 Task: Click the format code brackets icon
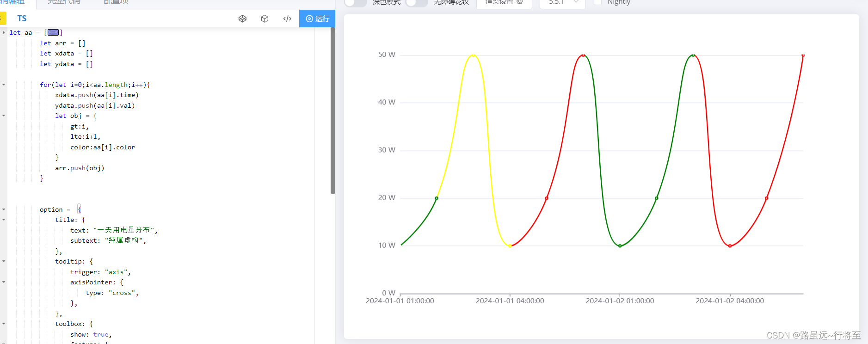pyautogui.click(x=287, y=18)
